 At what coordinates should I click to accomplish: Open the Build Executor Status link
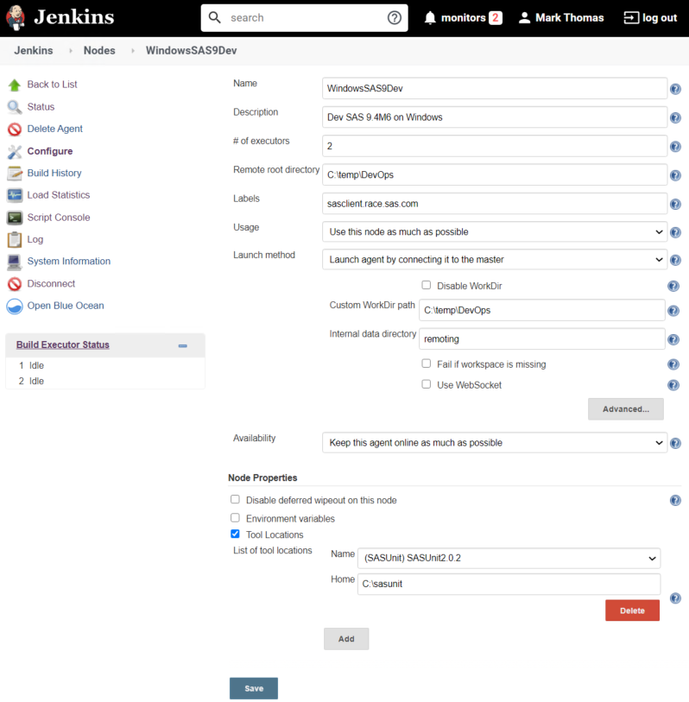coord(63,345)
